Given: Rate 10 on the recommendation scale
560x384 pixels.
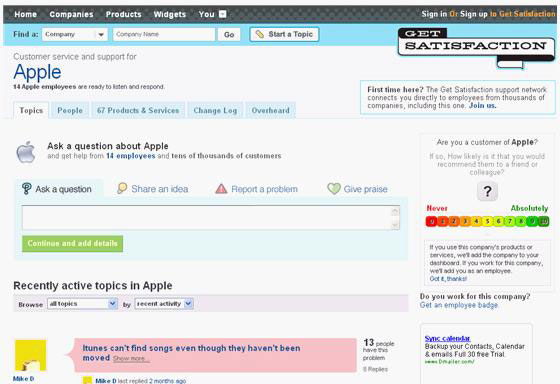Looking at the screenshot, I should coord(544,221).
